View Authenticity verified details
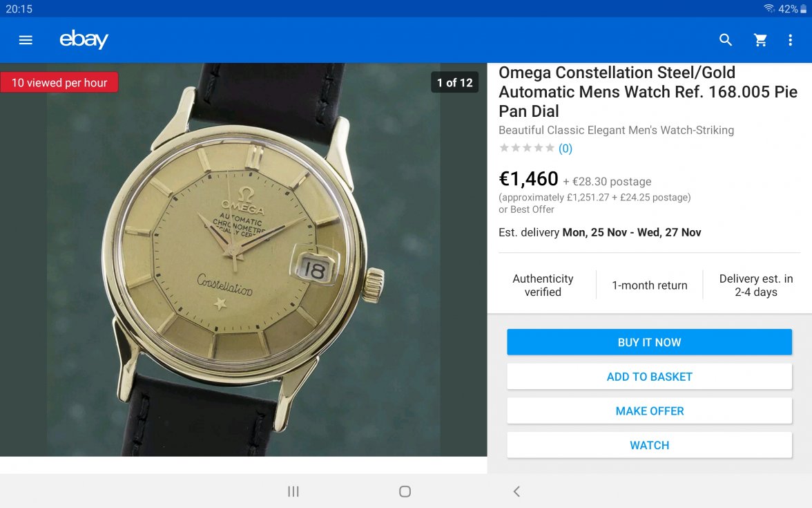The image size is (812, 508). [x=543, y=285]
